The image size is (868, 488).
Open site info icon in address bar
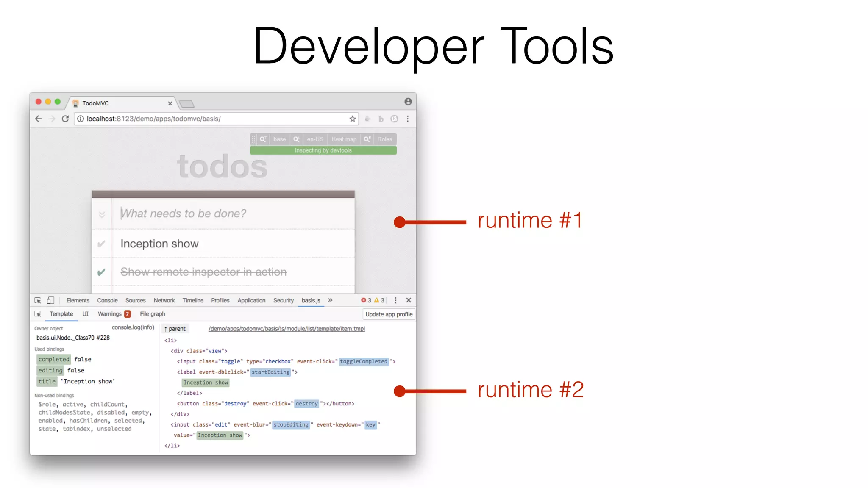pos(80,119)
